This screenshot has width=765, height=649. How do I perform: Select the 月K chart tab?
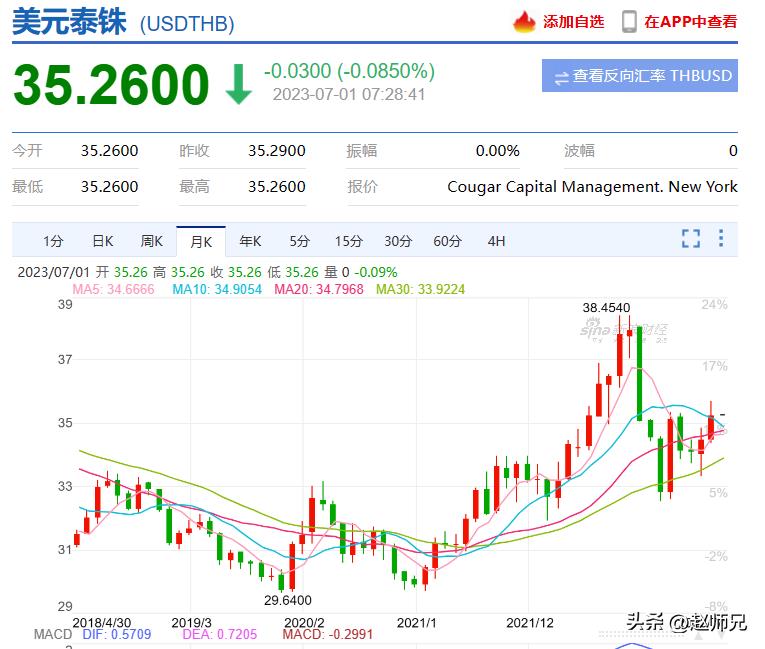[201, 241]
